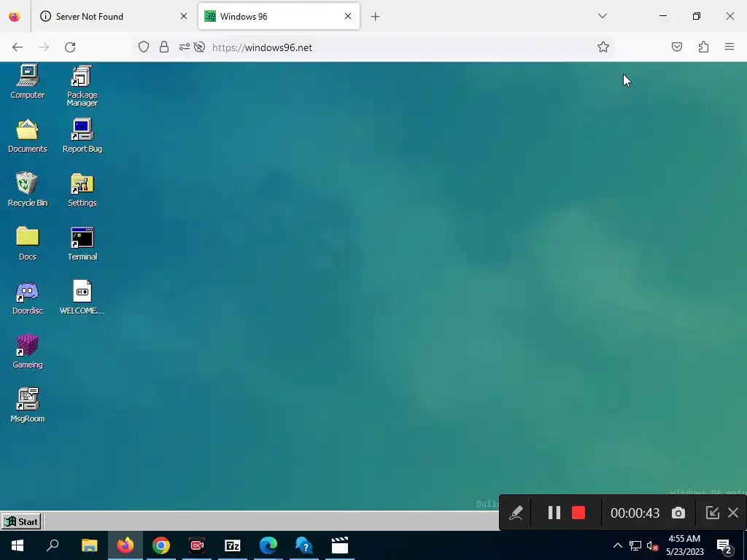This screenshot has height=560, width=747.
Task: Open the screen recorder taskbar app
Action: coord(197,545)
